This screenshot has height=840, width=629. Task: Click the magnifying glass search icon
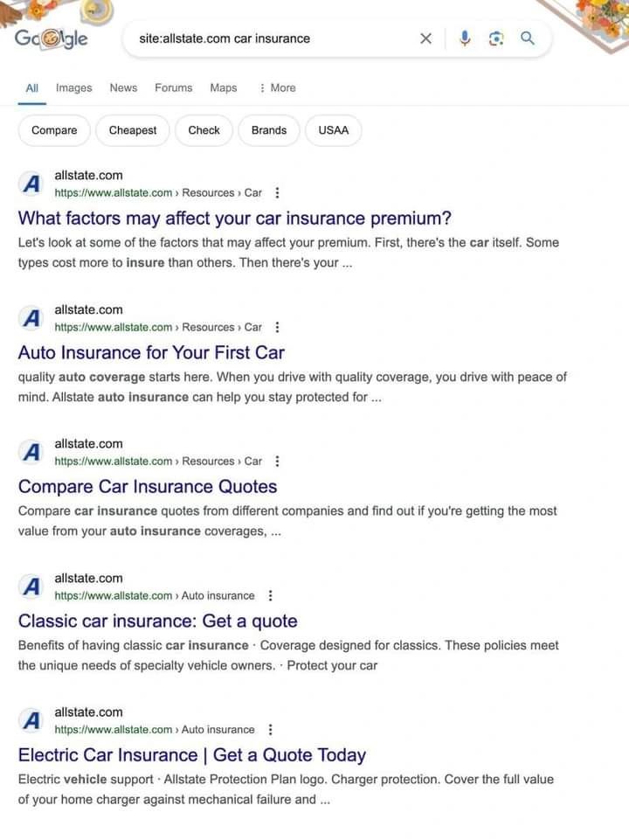(528, 38)
